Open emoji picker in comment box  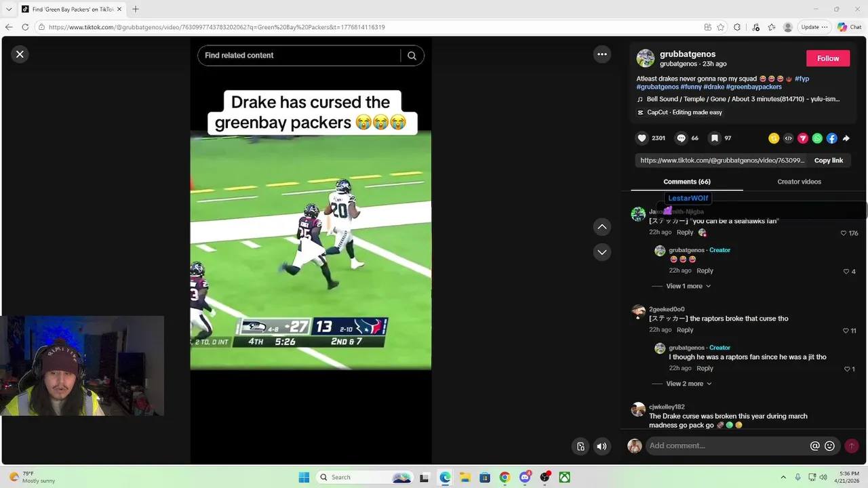(829, 446)
